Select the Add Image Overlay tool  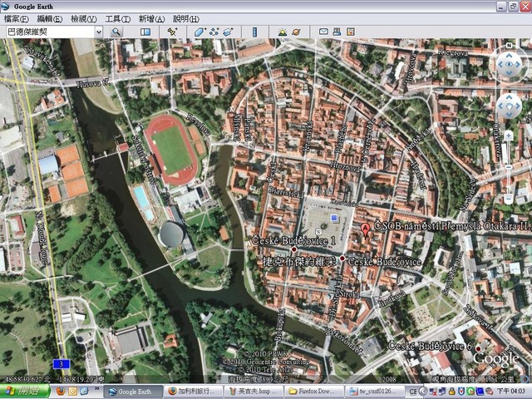[228, 32]
